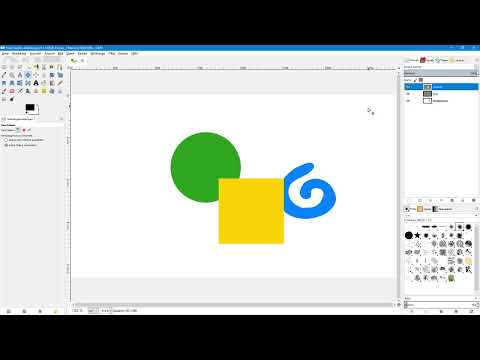
Task: Set move target to path icon
Action: [29, 130]
